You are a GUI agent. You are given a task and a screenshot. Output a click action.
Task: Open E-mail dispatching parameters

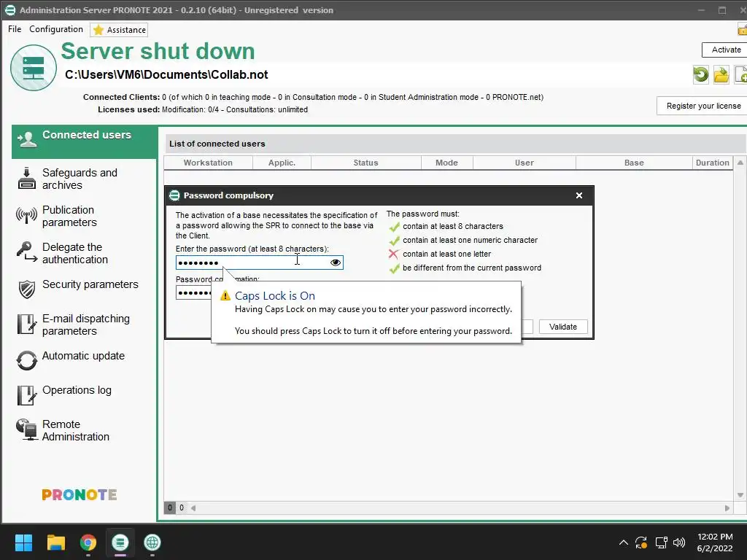tap(86, 324)
